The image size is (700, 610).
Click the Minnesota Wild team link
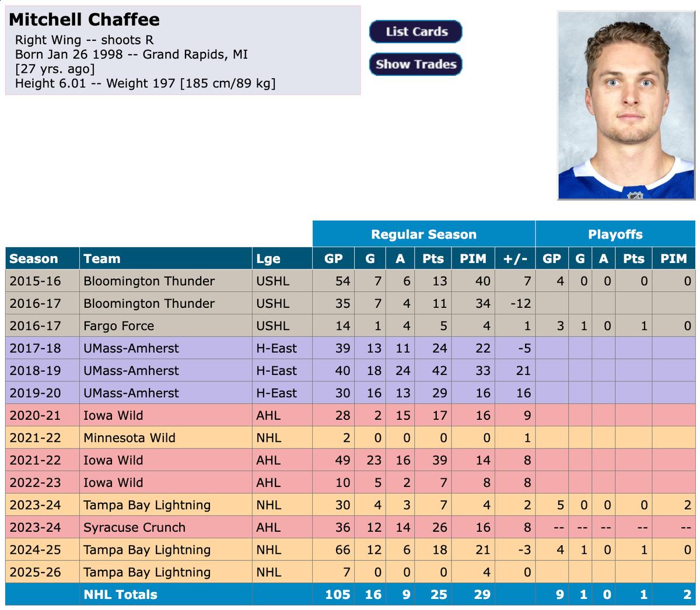click(123, 437)
